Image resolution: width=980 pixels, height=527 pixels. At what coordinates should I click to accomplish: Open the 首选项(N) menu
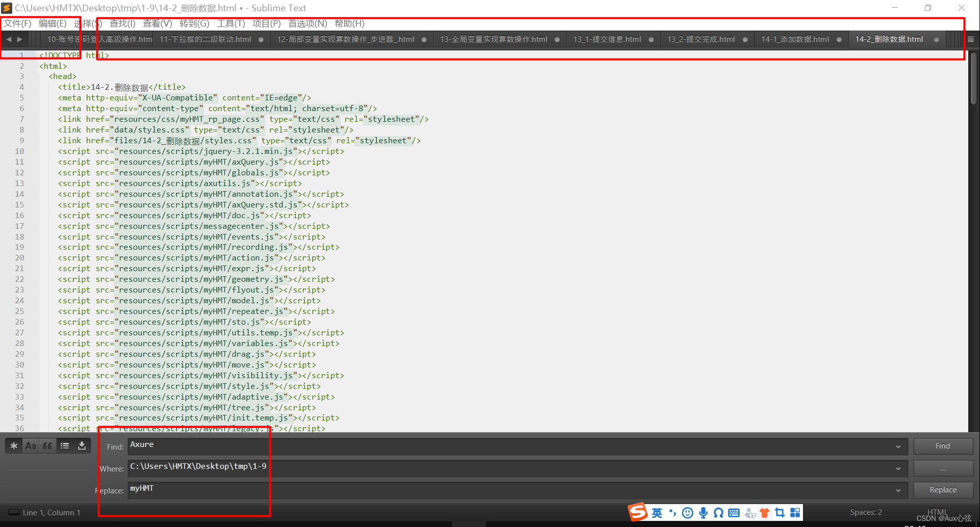(308, 23)
